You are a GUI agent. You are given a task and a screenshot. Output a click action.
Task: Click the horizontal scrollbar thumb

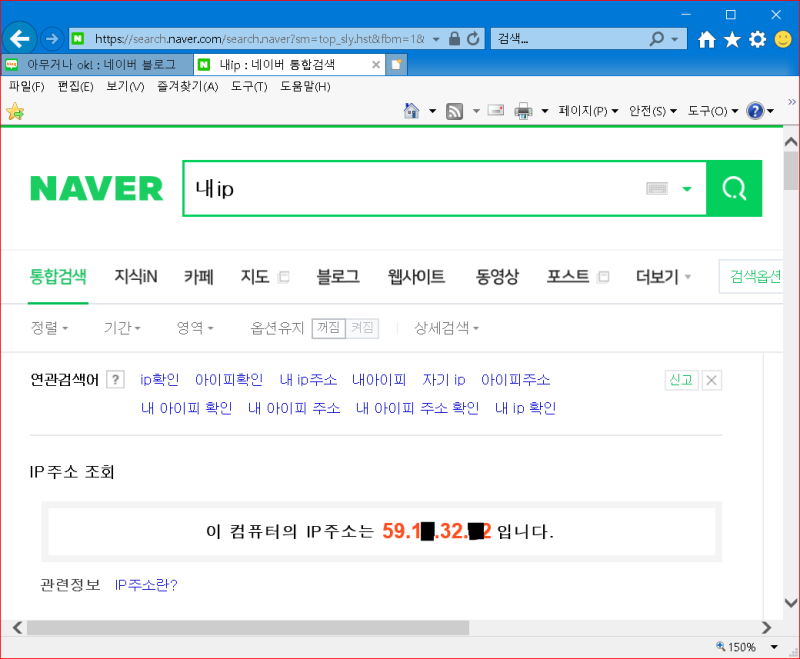[x=248, y=628]
